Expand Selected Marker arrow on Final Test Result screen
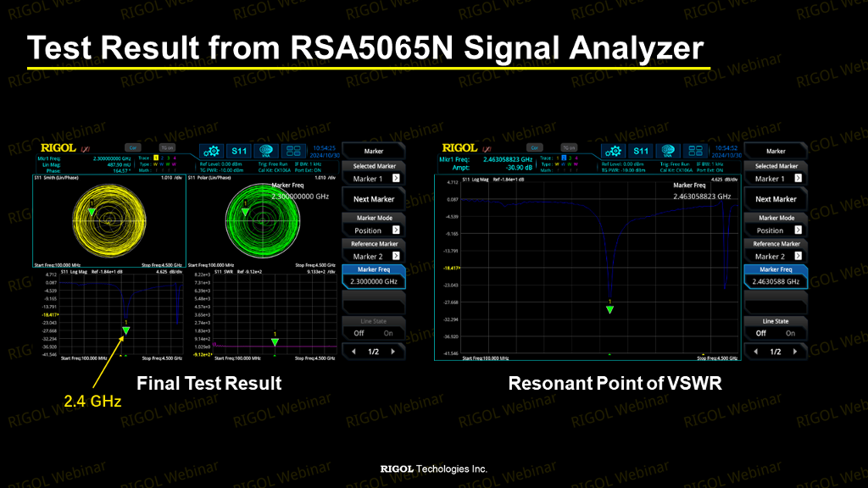The image size is (868, 488). pos(396,178)
